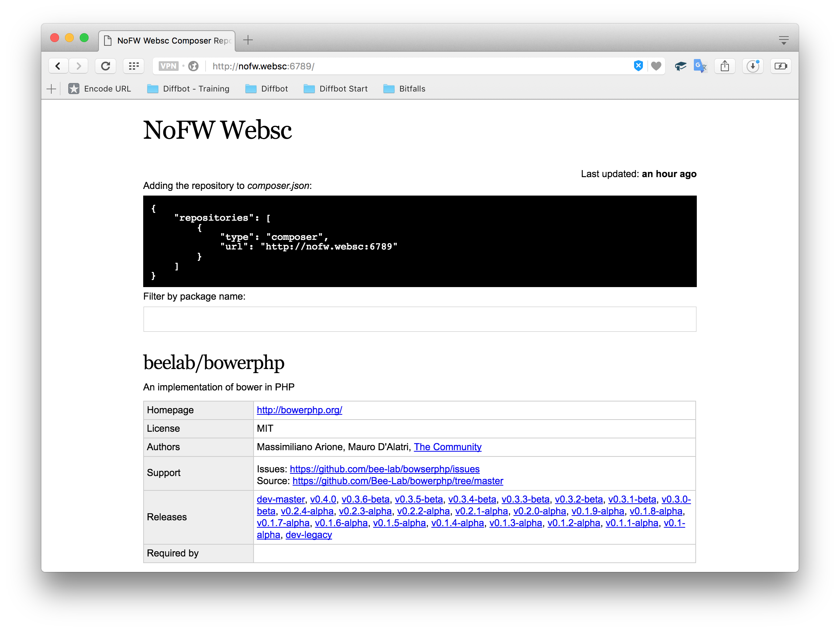Click the share icon in the toolbar
The height and width of the screenshot is (631, 840).
tap(724, 66)
